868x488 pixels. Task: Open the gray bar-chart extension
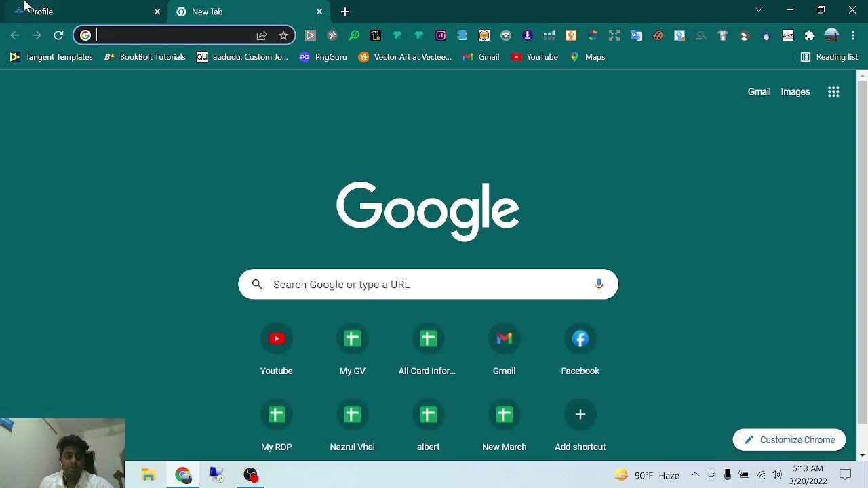tap(549, 35)
